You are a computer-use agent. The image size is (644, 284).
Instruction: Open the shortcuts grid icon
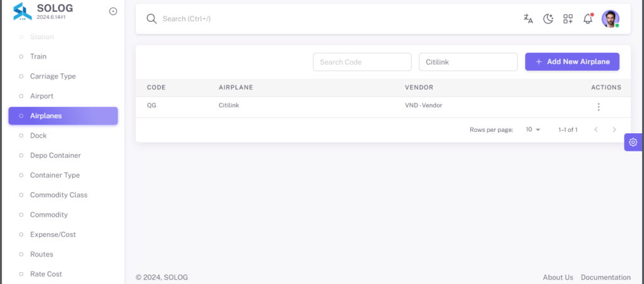[568, 19]
